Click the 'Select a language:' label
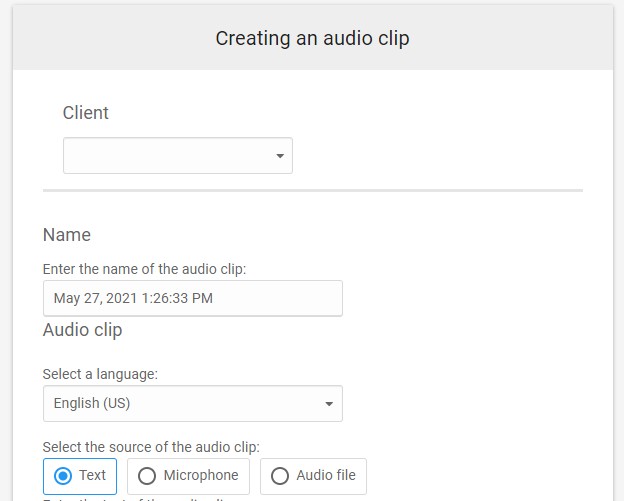 click(100, 375)
